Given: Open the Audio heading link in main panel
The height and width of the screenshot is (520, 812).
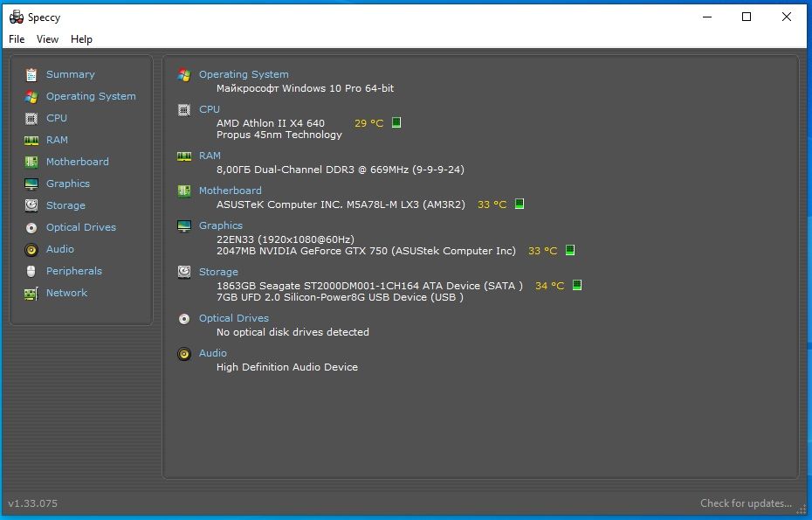Looking at the screenshot, I should pos(213,352).
